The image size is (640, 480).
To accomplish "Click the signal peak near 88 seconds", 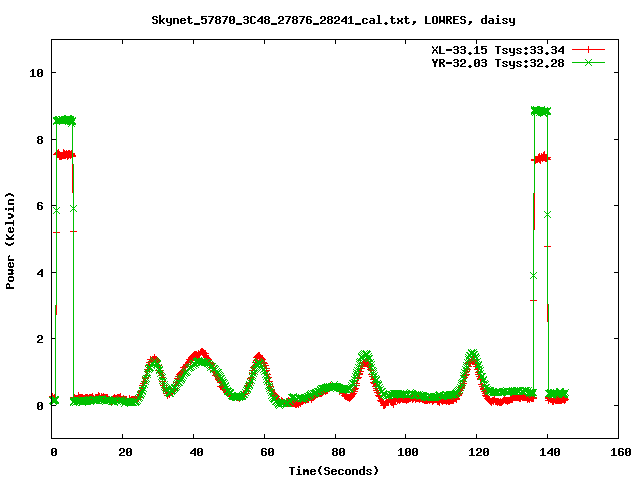I will [x=365, y=358].
